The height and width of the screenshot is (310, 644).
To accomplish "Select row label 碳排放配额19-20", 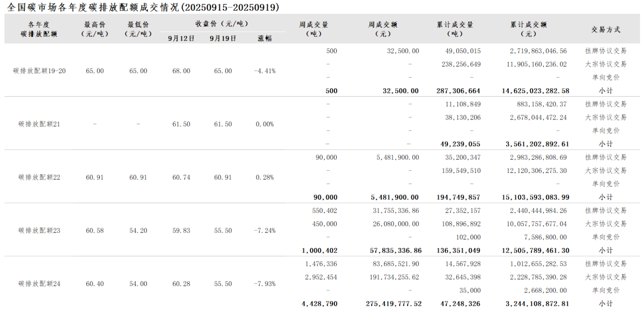I will click(40, 71).
